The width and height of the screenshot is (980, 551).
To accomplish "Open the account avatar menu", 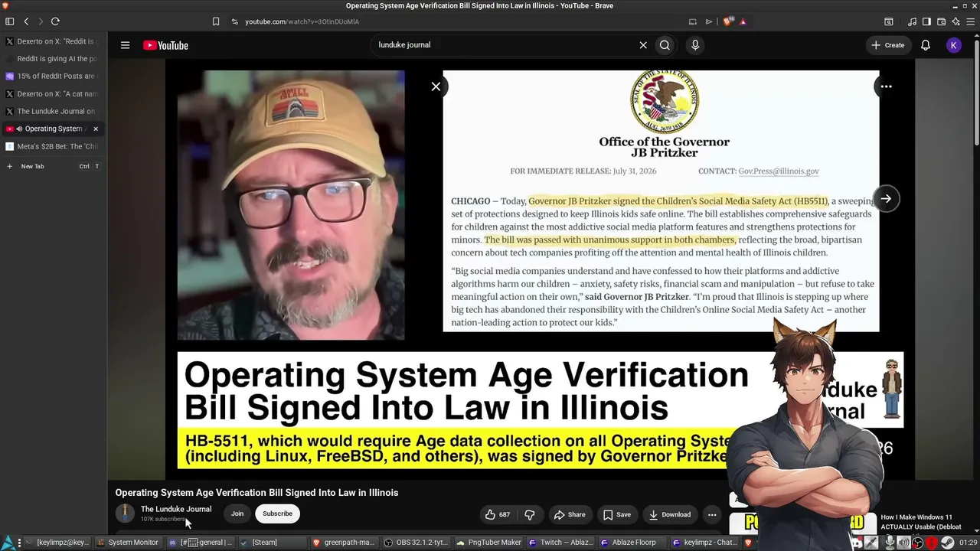I will click(x=954, y=45).
